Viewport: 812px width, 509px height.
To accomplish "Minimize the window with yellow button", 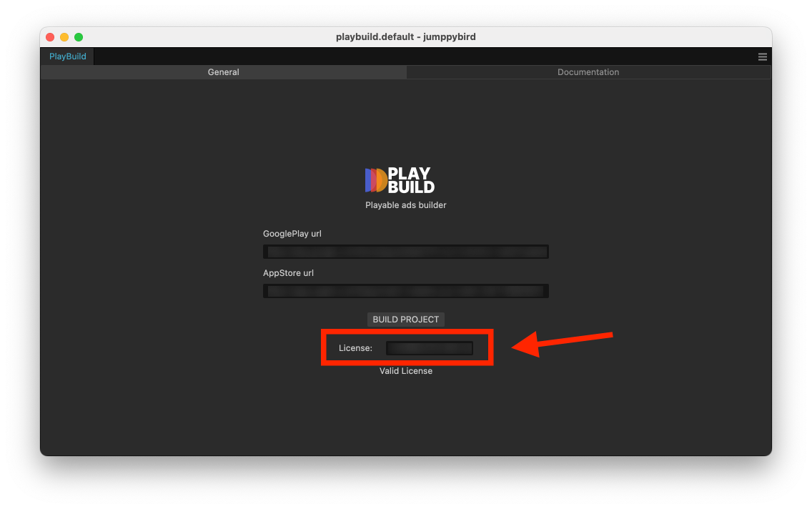I will (x=64, y=37).
